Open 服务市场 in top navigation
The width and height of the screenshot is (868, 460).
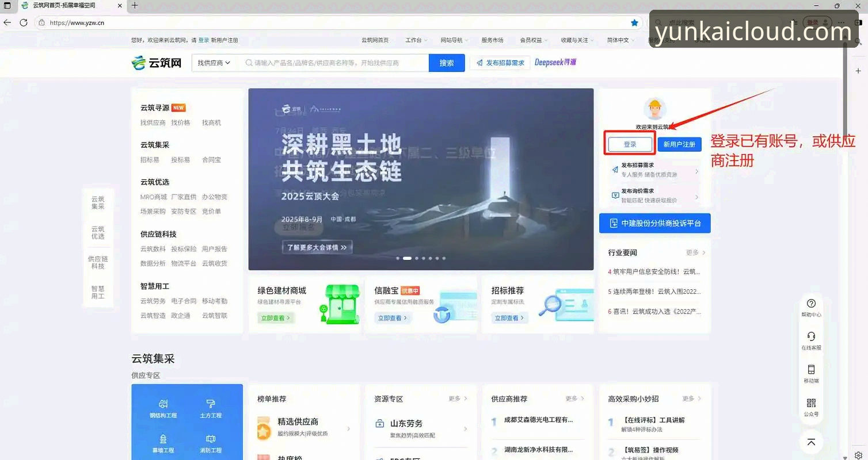coord(492,40)
